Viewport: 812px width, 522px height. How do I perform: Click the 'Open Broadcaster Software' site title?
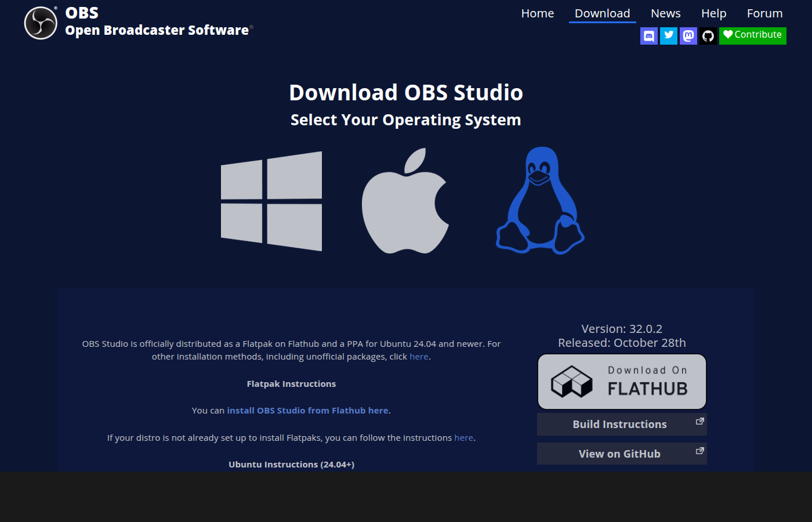pos(157,30)
